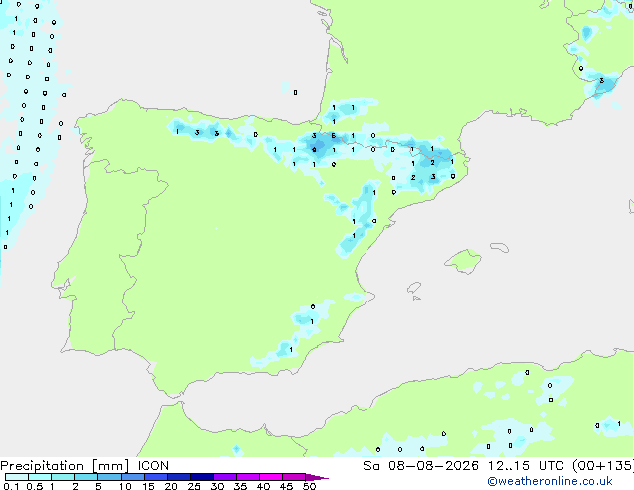
Task: Click Mallorca island on the map
Action: tap(464, 261)
